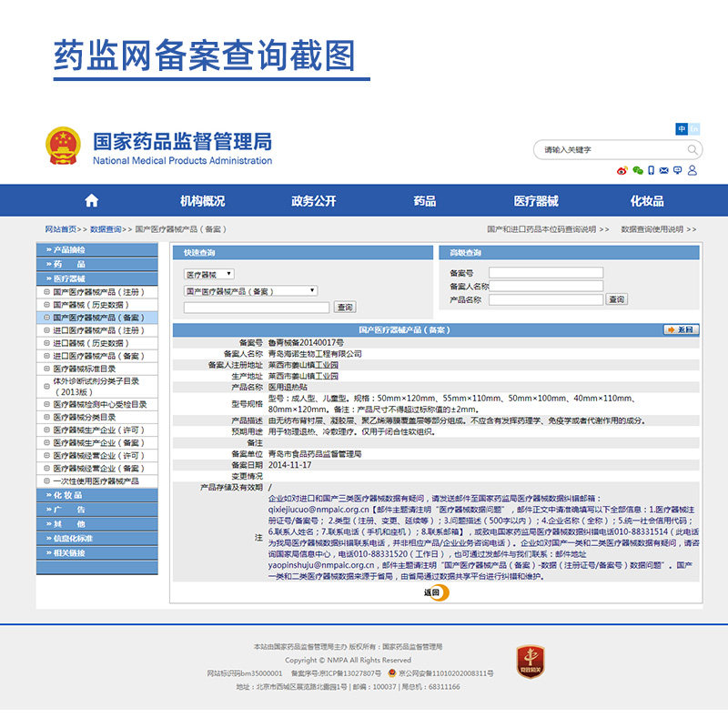Click the bottom 返回 button
The height and width of the screenshot is (728, 728).
tap(436, 592)
